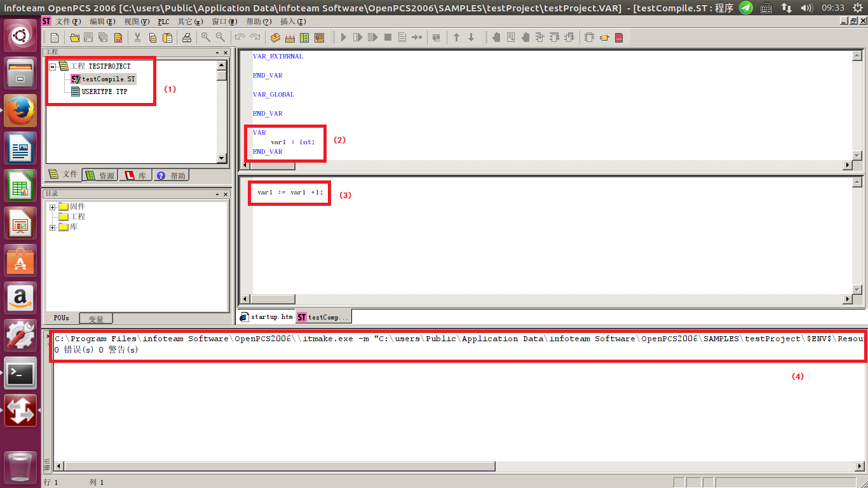Open the 插入(I) menu
Viewport: 868px width, 488px height.
293,22
